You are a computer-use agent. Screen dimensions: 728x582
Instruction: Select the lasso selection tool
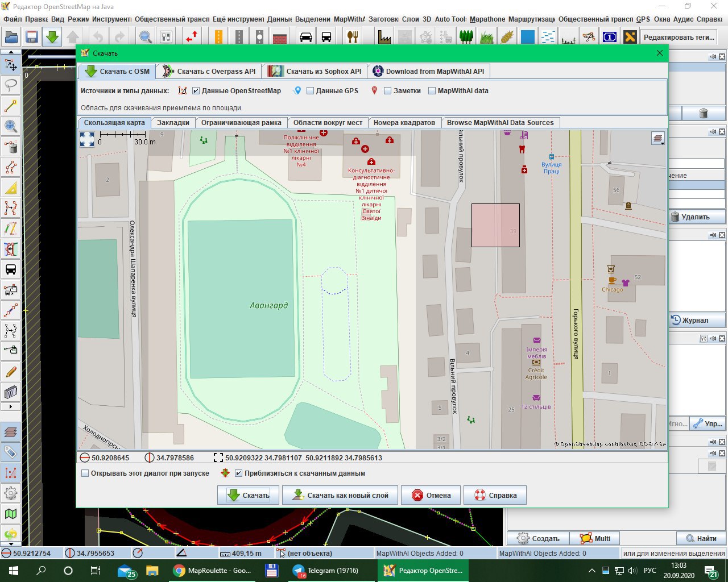11,85
